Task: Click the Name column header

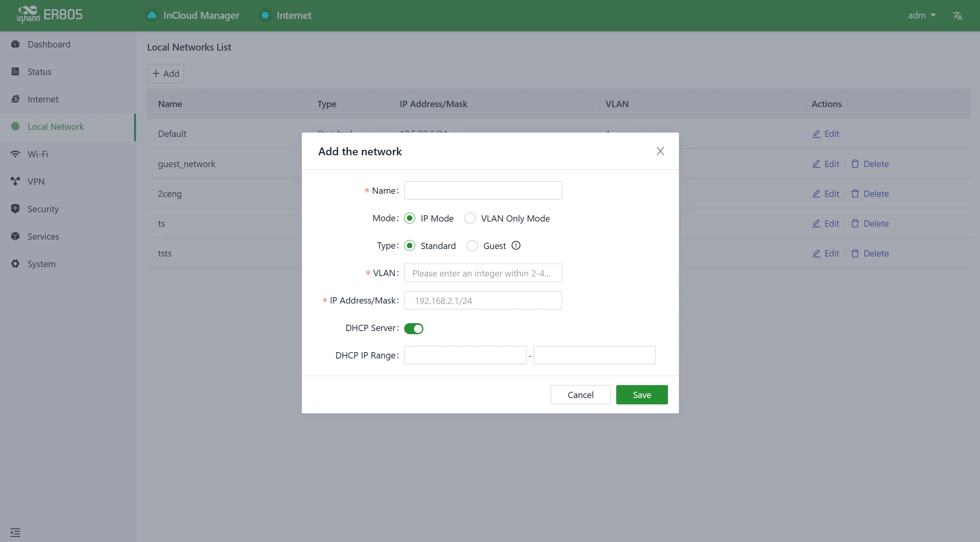Action: tap(170, 104)
